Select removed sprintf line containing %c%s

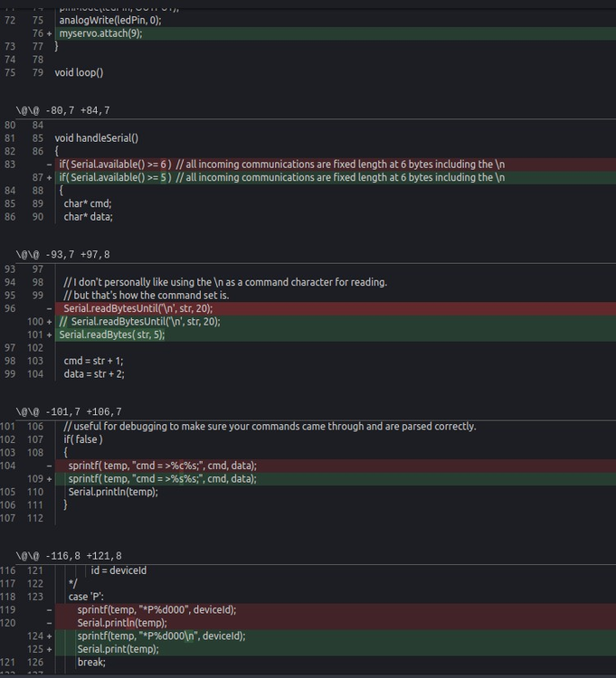[162, 466]
